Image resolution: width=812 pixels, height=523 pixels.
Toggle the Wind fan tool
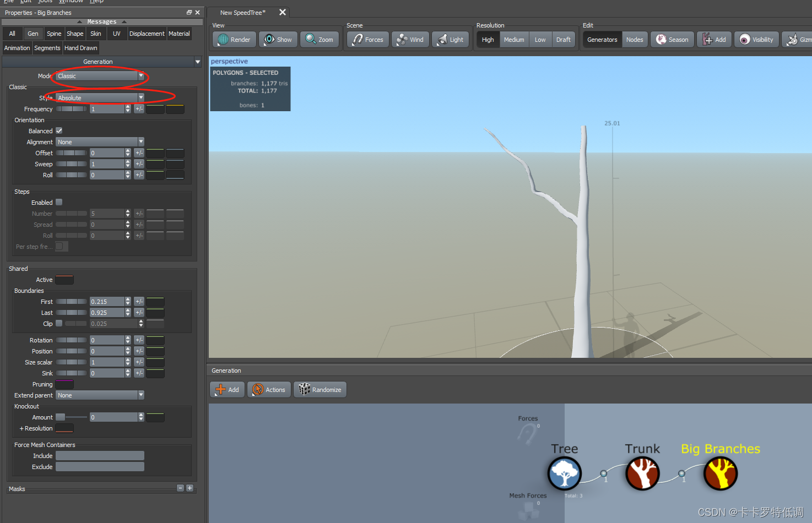click(x=410, y=40)
